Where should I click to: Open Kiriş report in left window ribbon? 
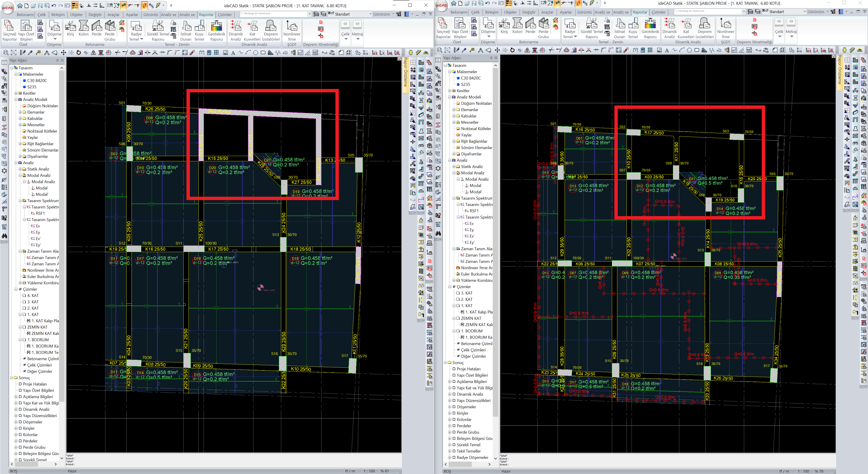coord(70,28)
